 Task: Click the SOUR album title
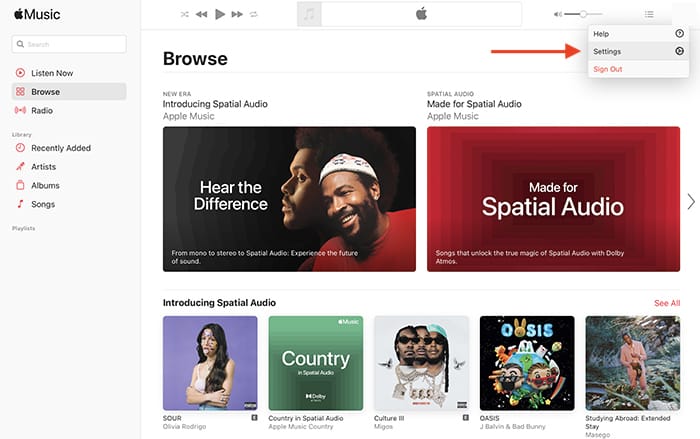coord(172,418)
